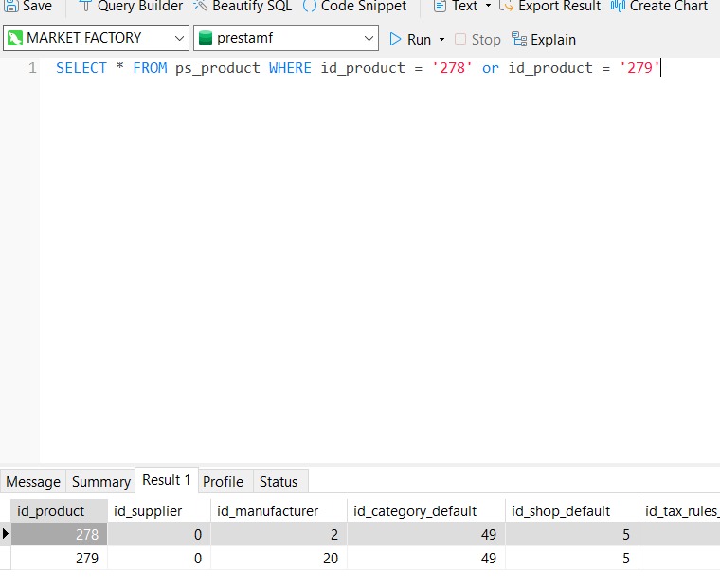Select the Status tab
720x588 pixels.
click(x=279, y=481)
